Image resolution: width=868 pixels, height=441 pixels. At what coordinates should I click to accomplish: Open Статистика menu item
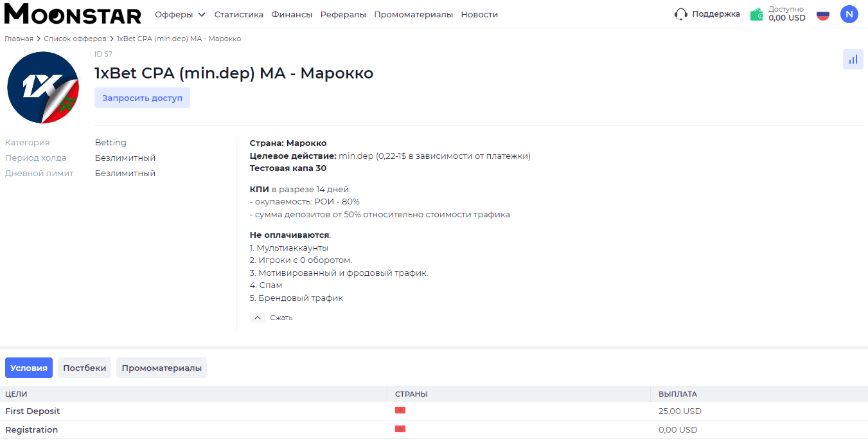tap(238, 14)
